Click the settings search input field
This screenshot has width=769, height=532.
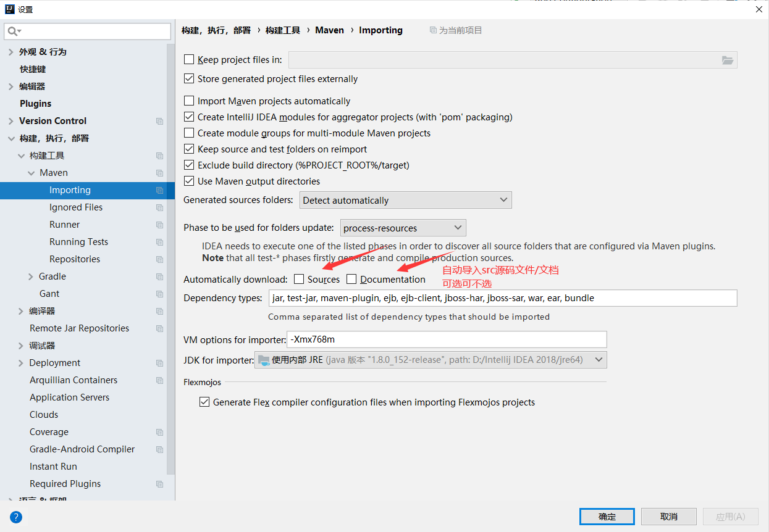click(x=87, y=31)
